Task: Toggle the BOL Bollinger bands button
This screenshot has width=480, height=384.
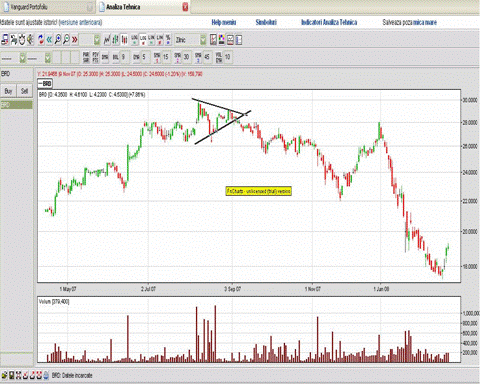Action: [116, 57]
